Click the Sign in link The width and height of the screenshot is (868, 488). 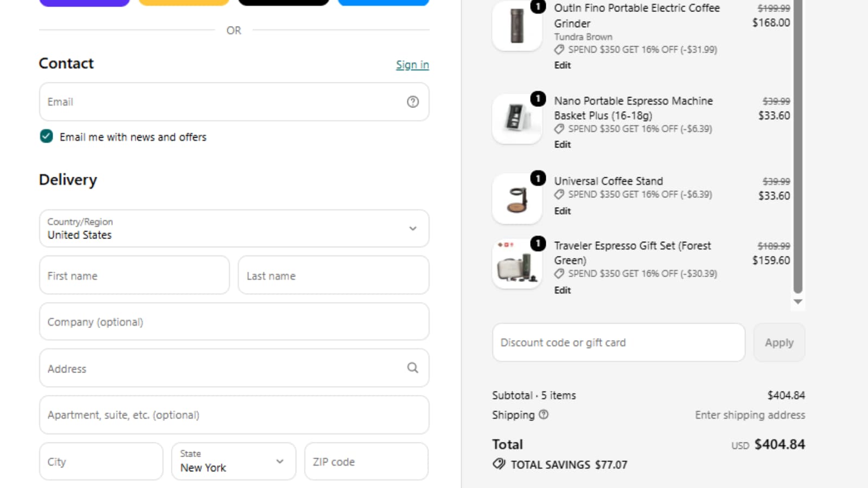(412, 65)
